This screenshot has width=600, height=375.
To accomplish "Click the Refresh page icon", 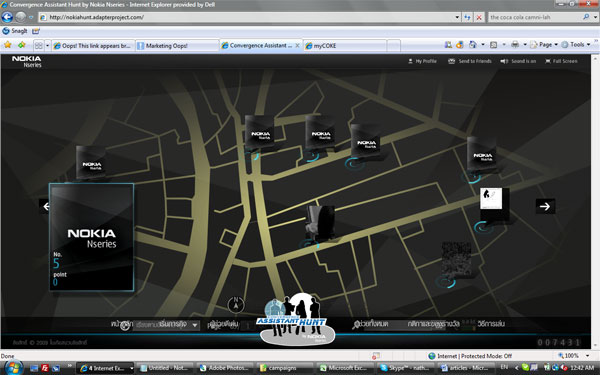I will [x=467, y=17].
